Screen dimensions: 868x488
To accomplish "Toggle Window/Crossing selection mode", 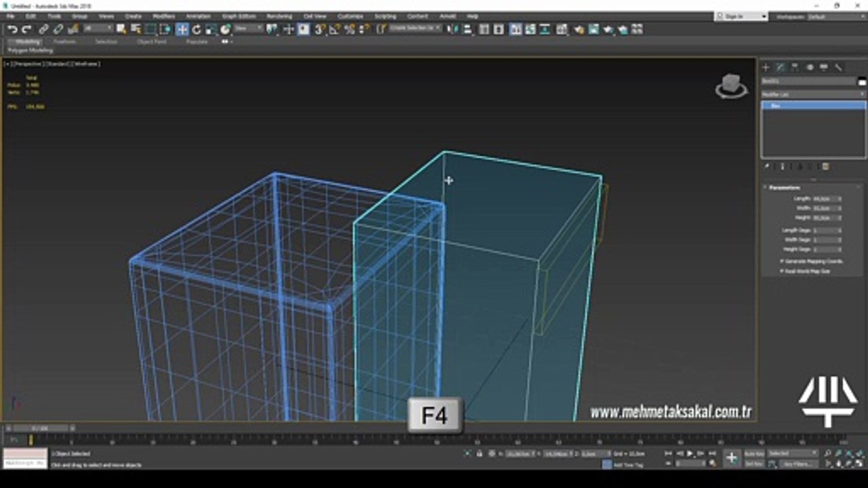I will coord(165,29).
